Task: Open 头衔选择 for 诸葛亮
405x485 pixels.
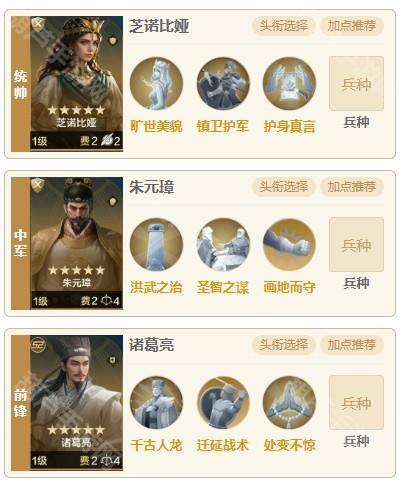Action: 284,345
